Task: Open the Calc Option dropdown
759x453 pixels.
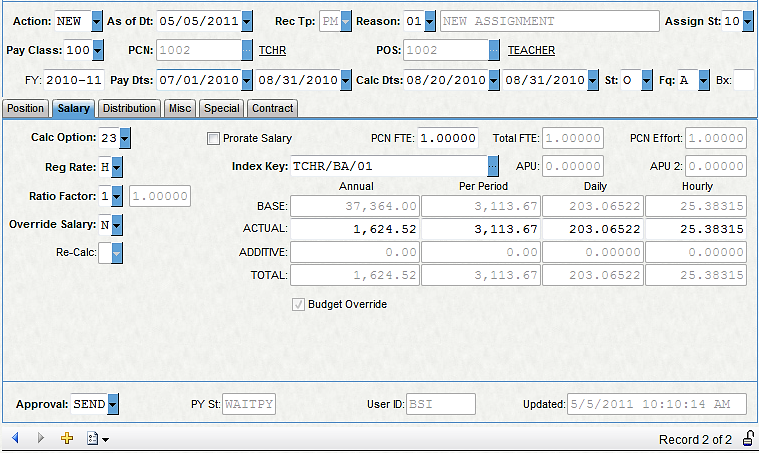Action: [x=125, y=138]
